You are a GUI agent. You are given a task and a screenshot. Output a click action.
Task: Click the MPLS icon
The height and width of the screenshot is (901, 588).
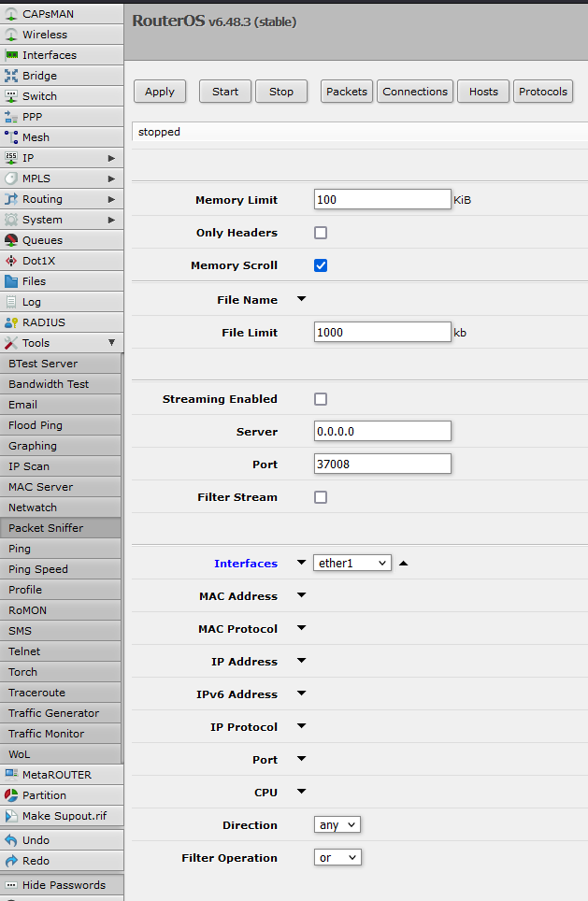11,179
